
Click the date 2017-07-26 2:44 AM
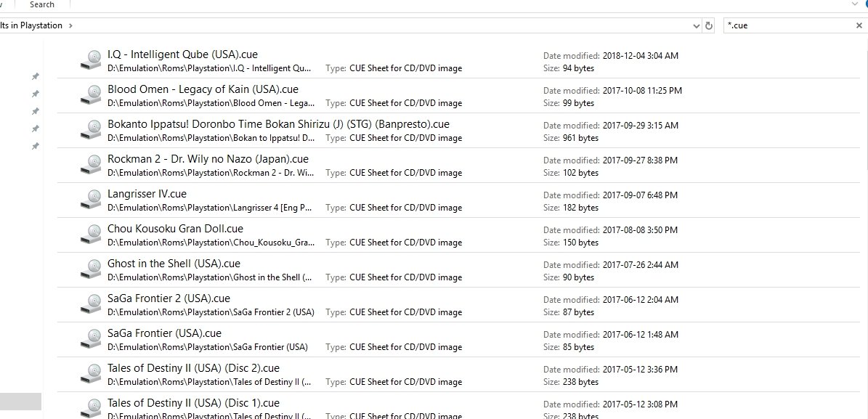tap(641, 265)
